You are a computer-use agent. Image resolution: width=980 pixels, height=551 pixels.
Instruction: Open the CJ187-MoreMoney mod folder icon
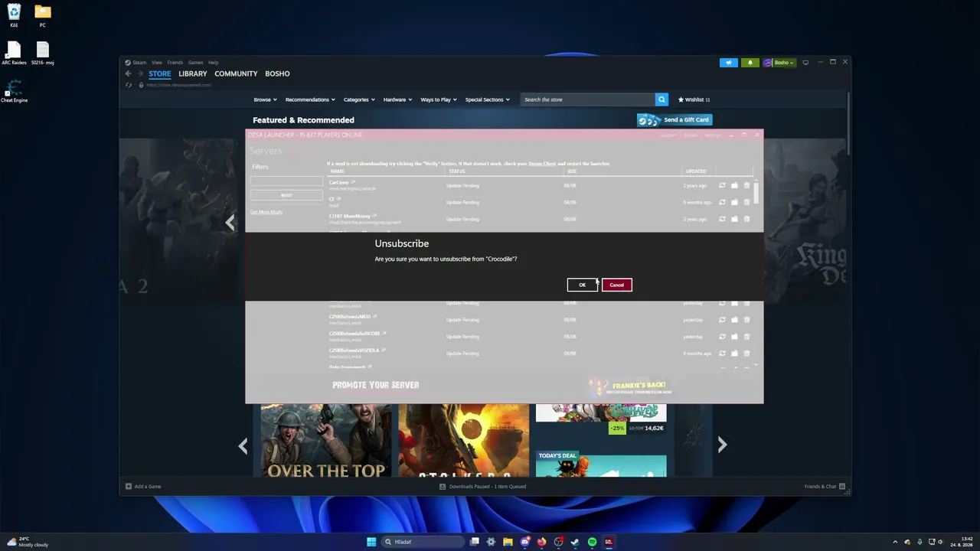[x=734, y=219]
